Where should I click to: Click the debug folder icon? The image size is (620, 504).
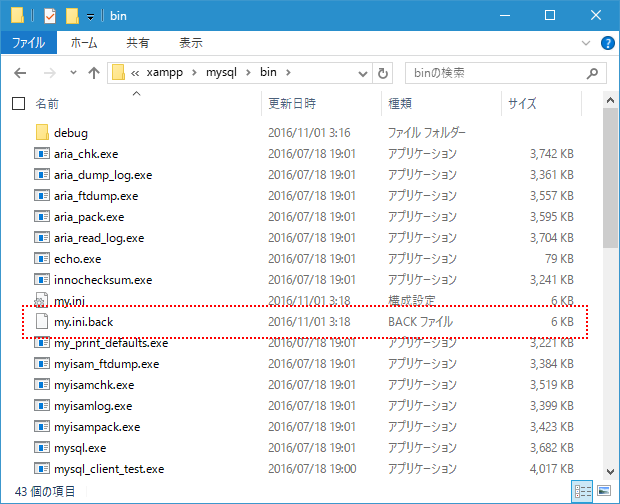[42, 132]
